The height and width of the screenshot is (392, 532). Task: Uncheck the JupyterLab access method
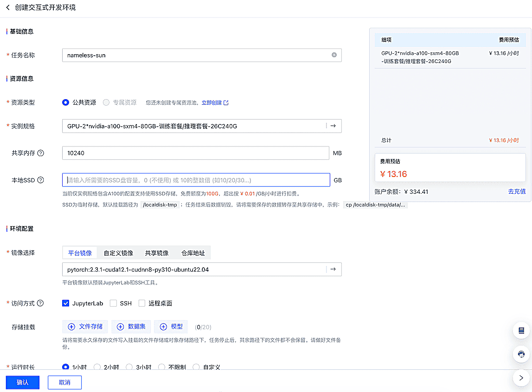[x=66, y=303]
